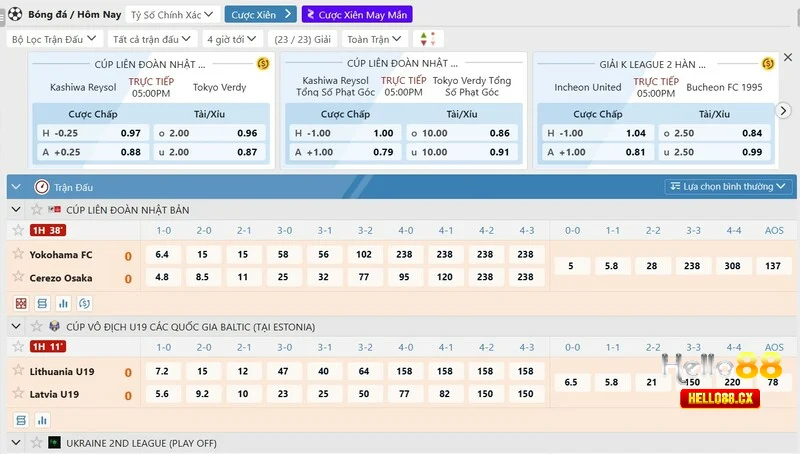800x454 pixels.
Task: Click the 1H 11' live time badge
Action: pyautogui.click(x=48, y=347)
